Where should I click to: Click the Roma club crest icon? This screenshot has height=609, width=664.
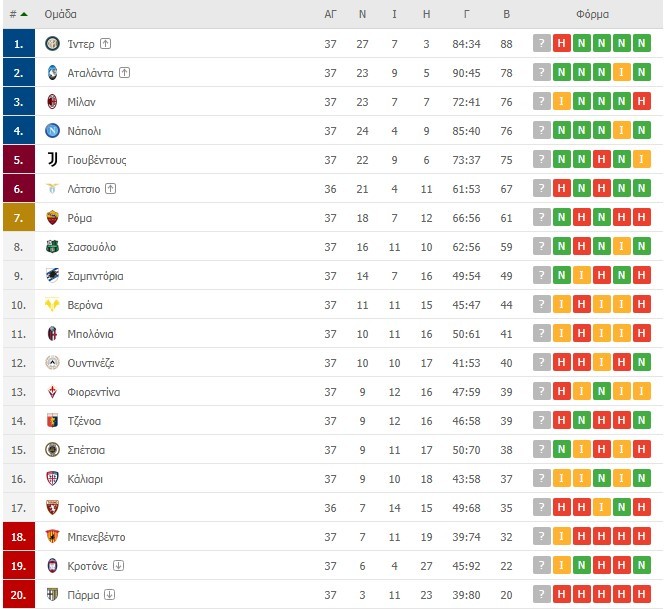click(53, 218)
